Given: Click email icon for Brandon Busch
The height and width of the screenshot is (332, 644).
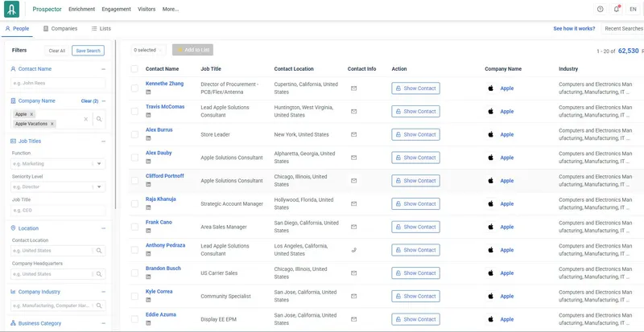Looking at the screenshot, I should [353, 273].
